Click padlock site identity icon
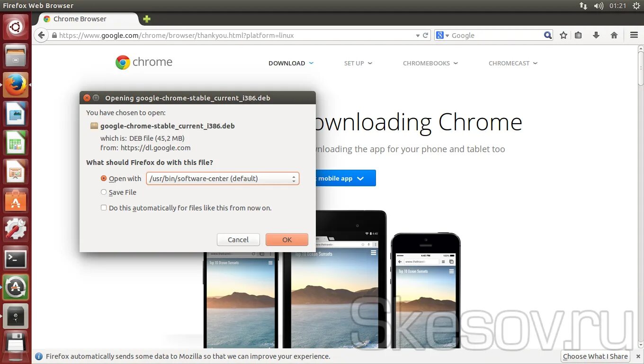The width and height of the screenshot is (644, 364). [54, 36]
